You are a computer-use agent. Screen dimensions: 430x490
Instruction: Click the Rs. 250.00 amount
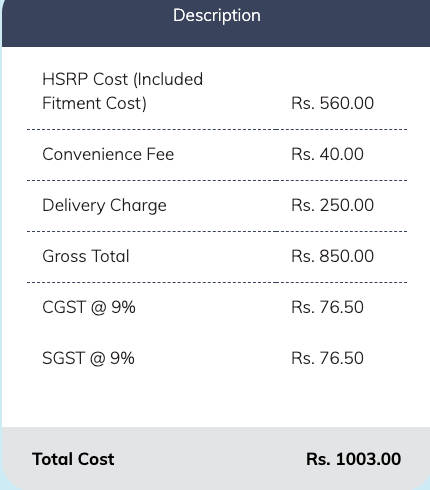(x=332, y=205)
